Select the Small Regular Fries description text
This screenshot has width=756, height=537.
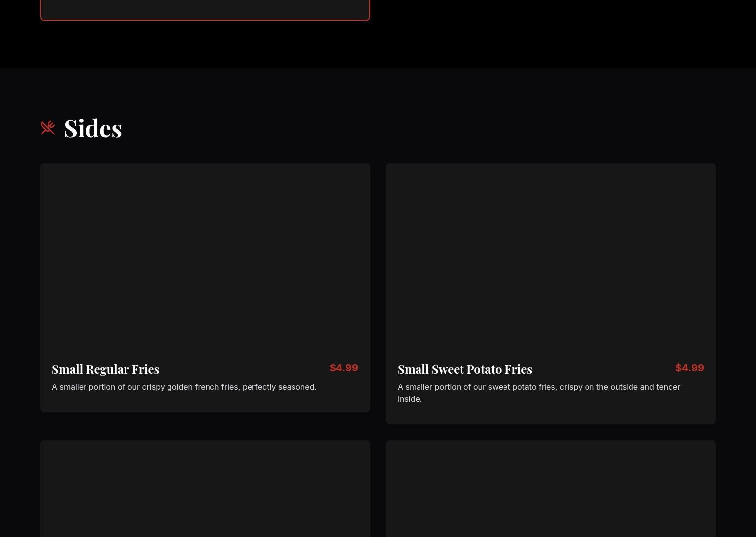click(x=184, y=387)
